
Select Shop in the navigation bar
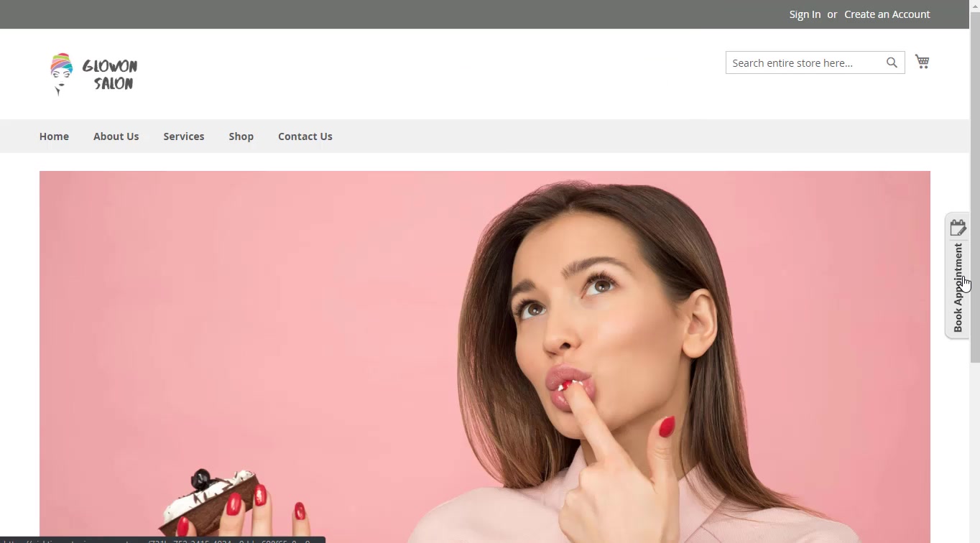(241, 136)
